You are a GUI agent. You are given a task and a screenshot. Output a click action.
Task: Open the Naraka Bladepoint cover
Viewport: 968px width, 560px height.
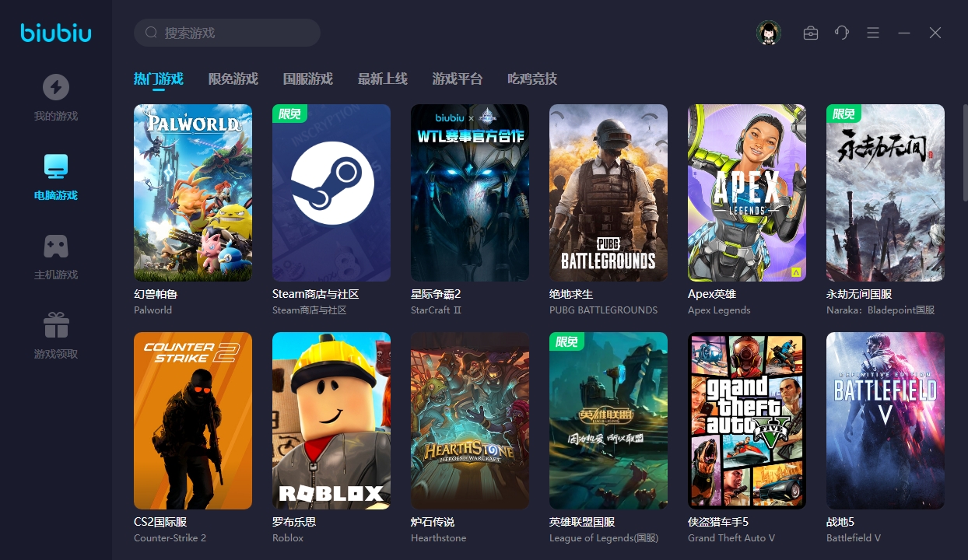(x=886, y=193)
